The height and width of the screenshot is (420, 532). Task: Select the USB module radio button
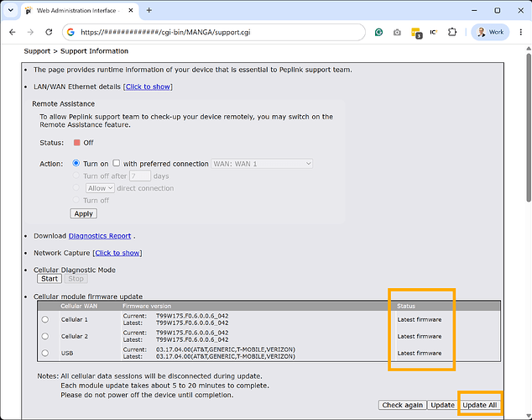coord(44,353)
